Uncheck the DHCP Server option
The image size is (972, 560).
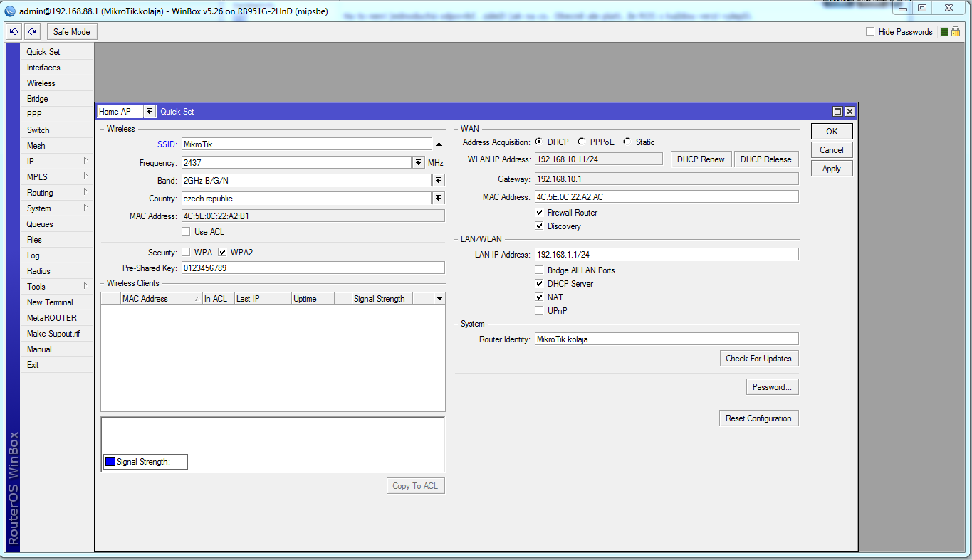tap(539, 284)
